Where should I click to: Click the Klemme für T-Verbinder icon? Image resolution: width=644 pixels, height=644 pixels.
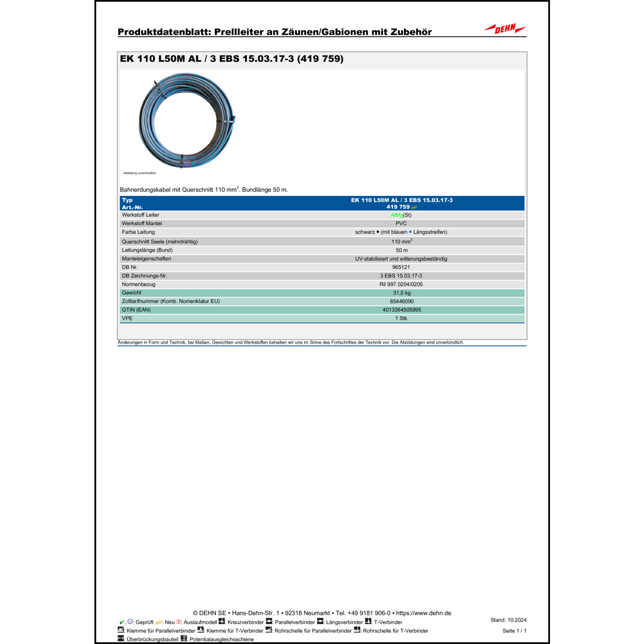(x=200, y=629)
